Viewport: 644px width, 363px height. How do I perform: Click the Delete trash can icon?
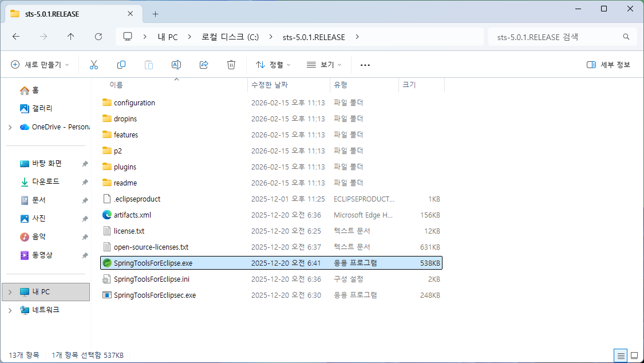(x=231, y=65)
